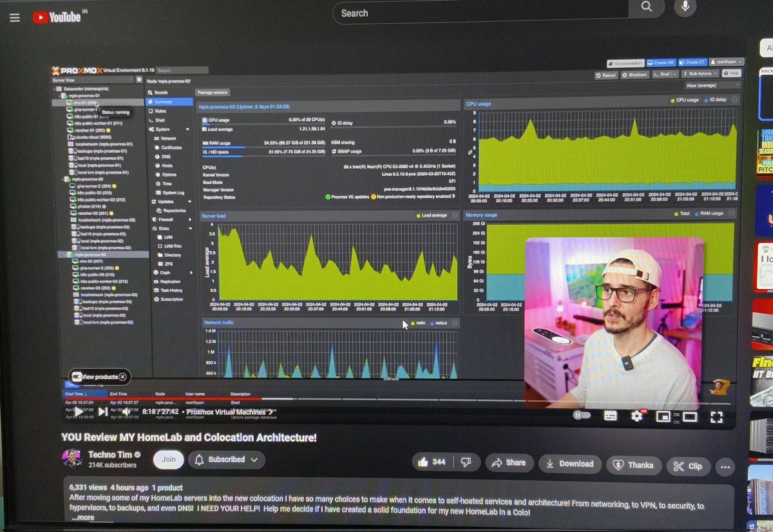Click the Proxmox header Search box

point(183,70)
